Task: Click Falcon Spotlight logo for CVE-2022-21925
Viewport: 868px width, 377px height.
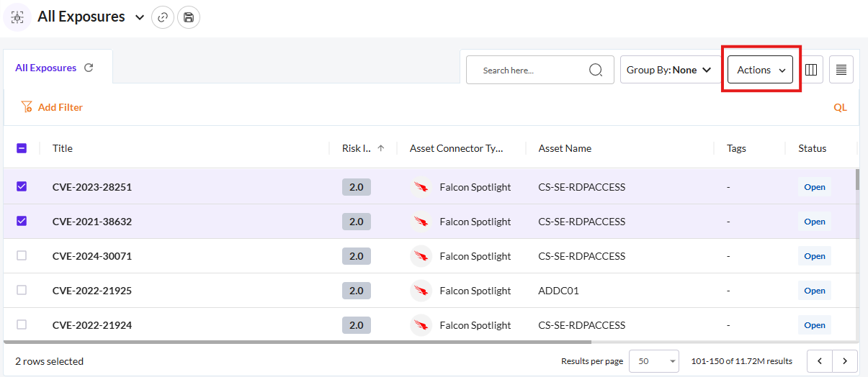Action: coord(421,291)
